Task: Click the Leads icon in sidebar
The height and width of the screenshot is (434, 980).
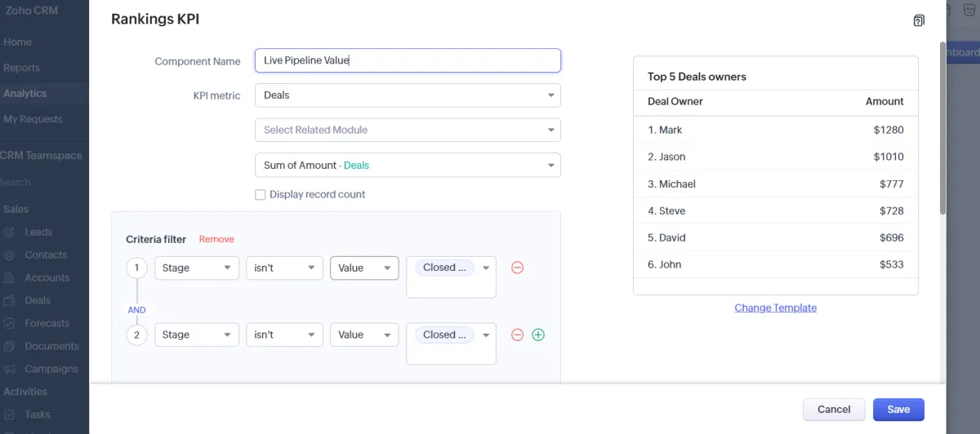Action: [10, 232]
